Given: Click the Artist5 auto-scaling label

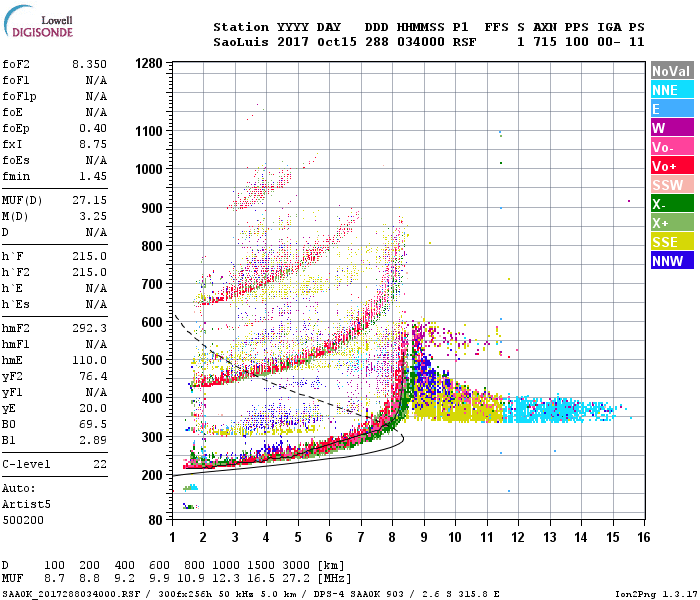Looking at the screenshot, I should pyautogui.click(x=26, y=504).
